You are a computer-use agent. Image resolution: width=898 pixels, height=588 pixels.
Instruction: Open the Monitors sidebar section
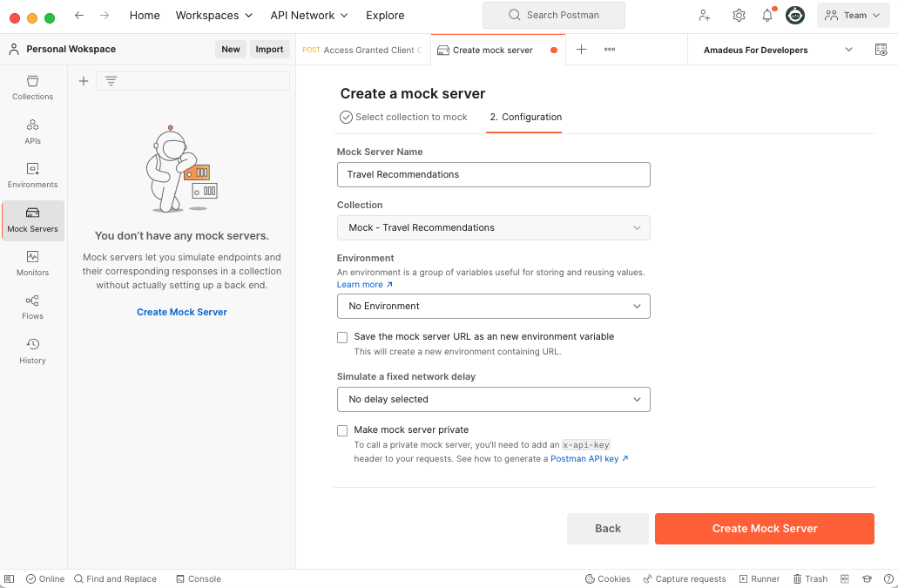(x=32, y=263)
